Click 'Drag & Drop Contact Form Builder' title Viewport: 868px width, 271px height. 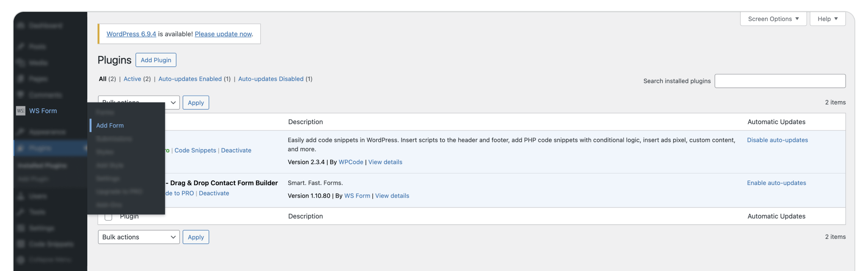pyautogui.click(x=224, y=183)
